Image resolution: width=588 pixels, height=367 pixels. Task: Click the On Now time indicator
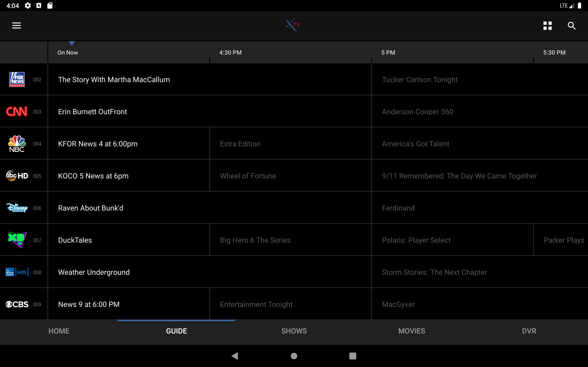click(68, 52)
